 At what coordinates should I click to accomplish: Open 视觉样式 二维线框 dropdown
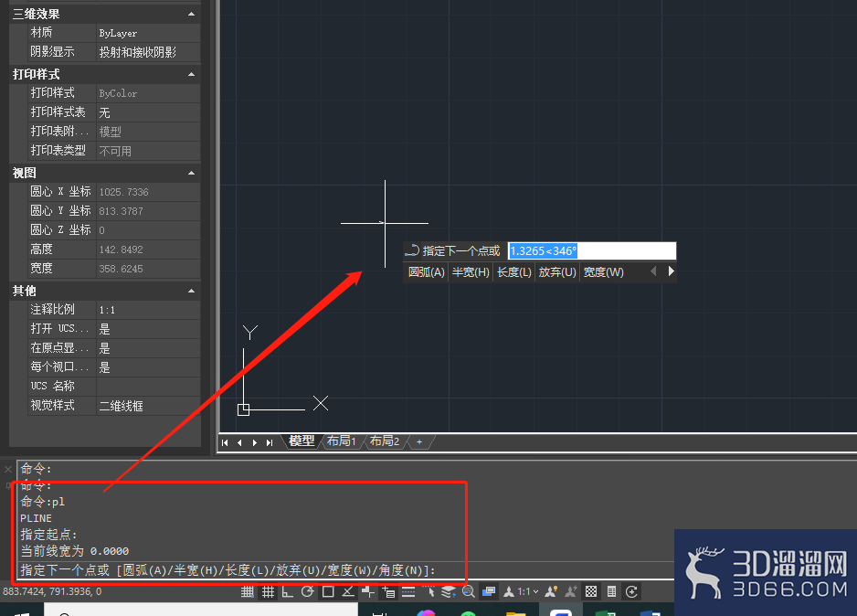[148, 406]
